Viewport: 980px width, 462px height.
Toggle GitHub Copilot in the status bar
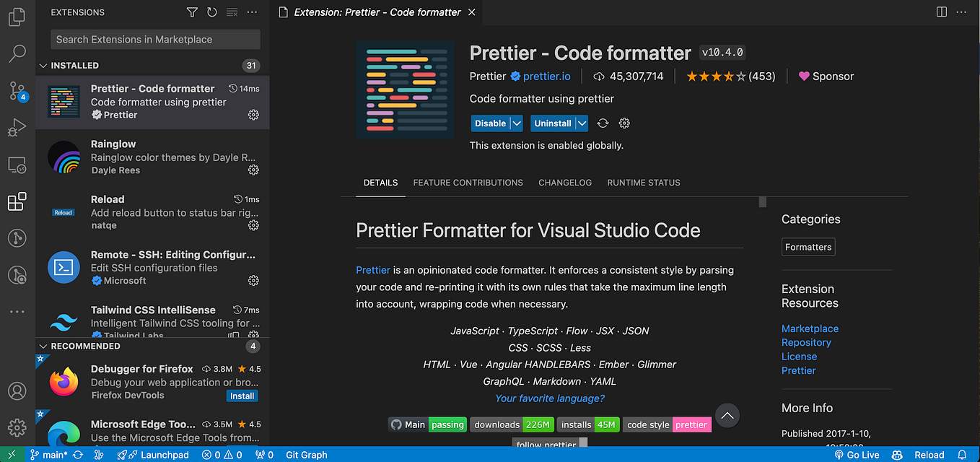896,455
